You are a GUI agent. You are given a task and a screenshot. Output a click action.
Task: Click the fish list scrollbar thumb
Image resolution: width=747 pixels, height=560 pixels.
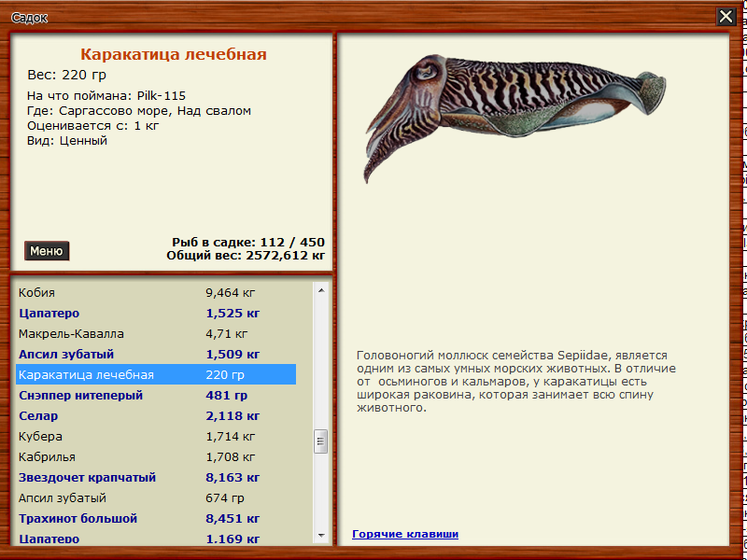[x=321, y=441]
